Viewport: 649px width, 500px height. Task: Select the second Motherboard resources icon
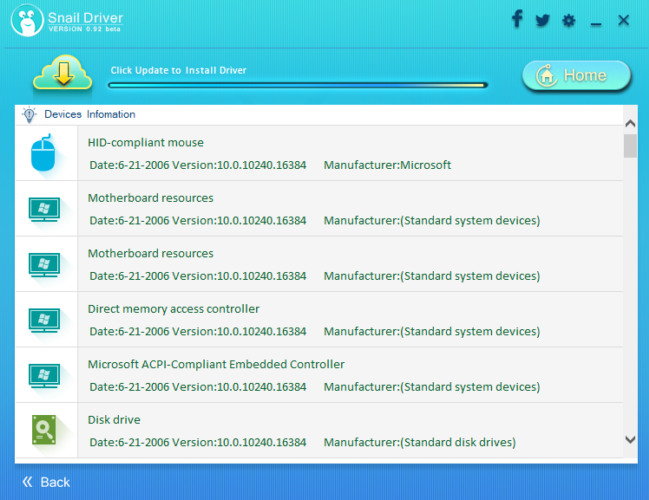tap(44, 264)
